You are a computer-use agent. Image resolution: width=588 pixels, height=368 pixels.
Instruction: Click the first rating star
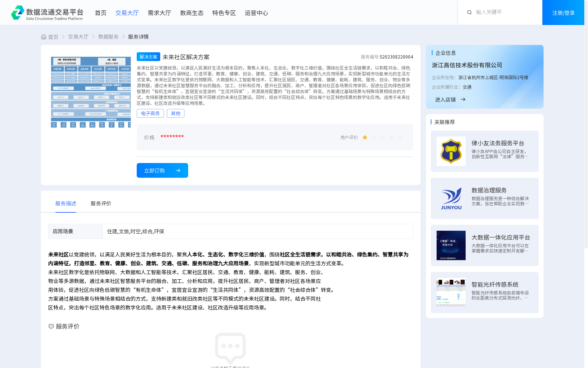coord(365,137)
